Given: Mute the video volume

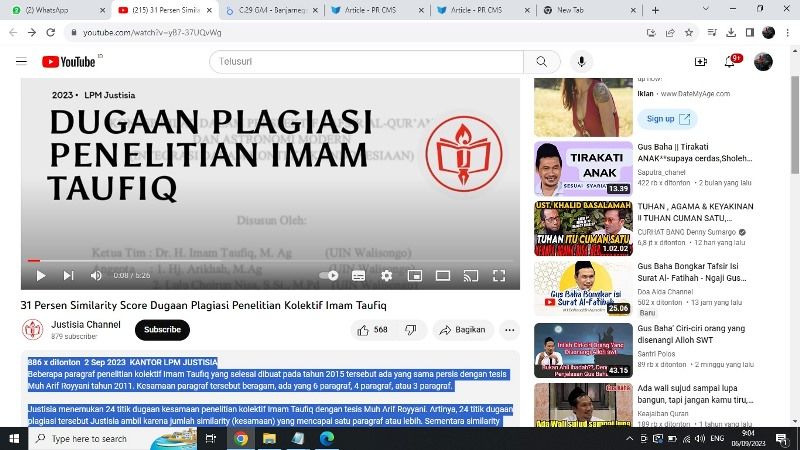Looking at the screenshot, I should coord(96,276).
